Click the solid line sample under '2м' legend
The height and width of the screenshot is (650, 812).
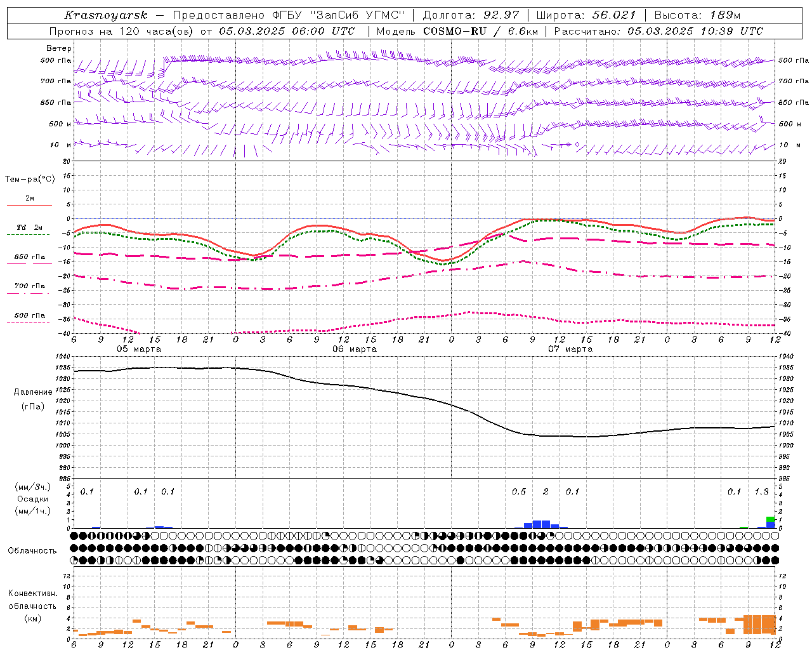[29, 206]
